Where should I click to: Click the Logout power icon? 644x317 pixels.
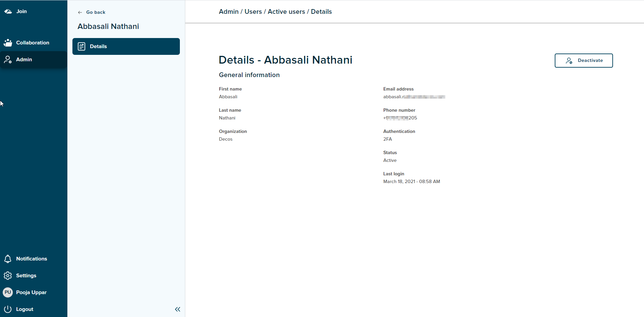(x=8, y=309)
